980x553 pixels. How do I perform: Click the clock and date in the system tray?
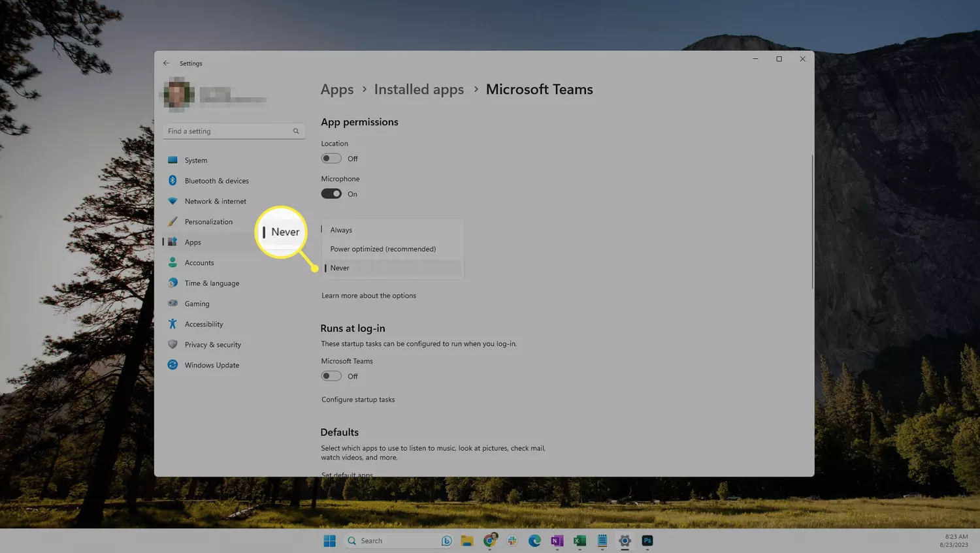tap(954, 541)
